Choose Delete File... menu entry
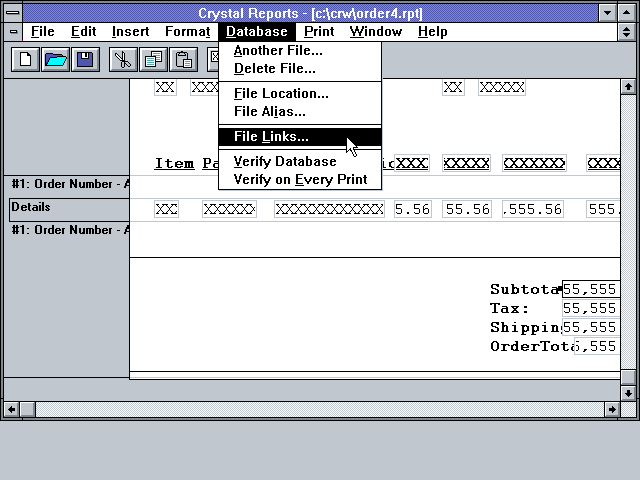Image resolution: width=640 pixels, height=480 pixels. click(300, 69)
